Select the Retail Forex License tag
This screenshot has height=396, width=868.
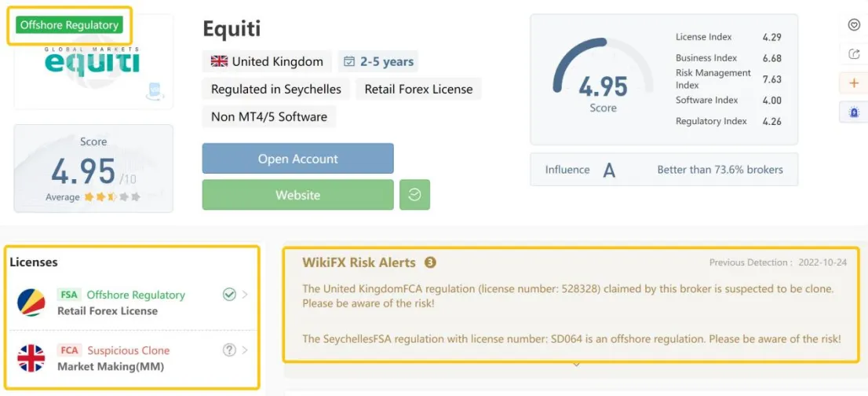tap(418, 89)
